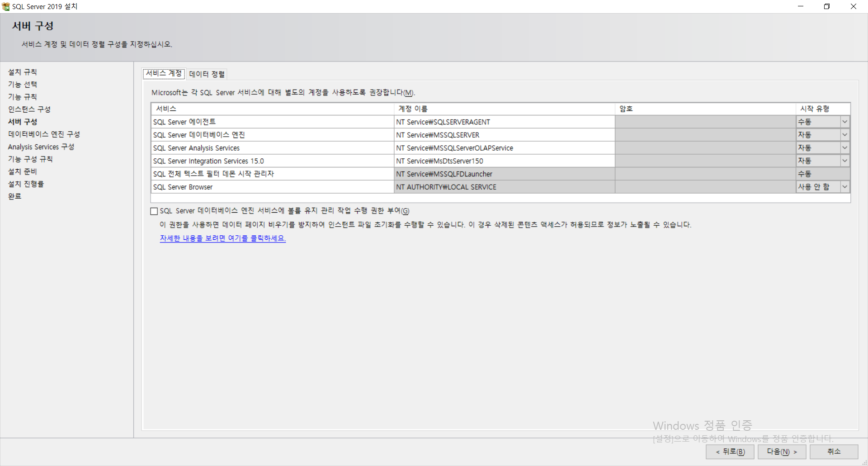Click the 암호 column header
Viewport: 868px width, 466px height.
click(x=705, y=109)
